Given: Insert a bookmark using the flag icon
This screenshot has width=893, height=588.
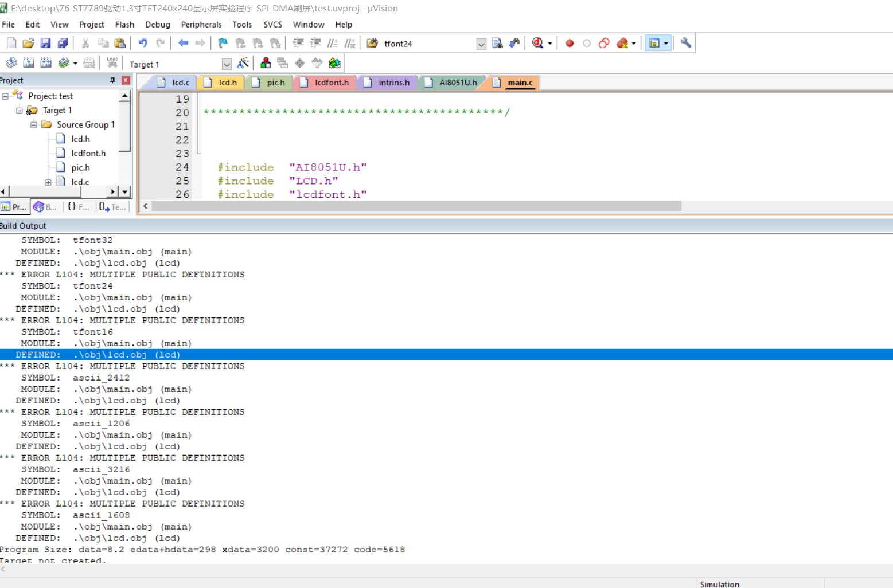Looking at the screenshot, I should click(x=223, y=43).
